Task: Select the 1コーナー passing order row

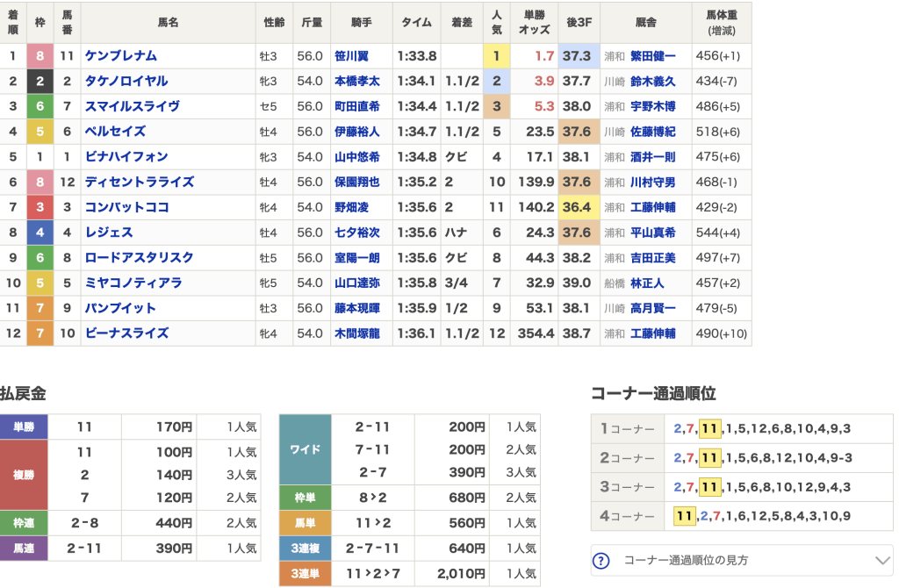Action: point(742,428)
